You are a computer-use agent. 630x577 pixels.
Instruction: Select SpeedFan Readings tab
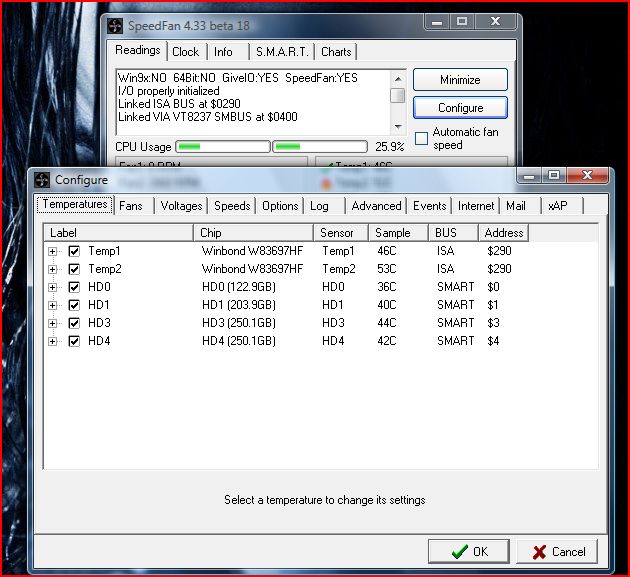pos(137,51)
